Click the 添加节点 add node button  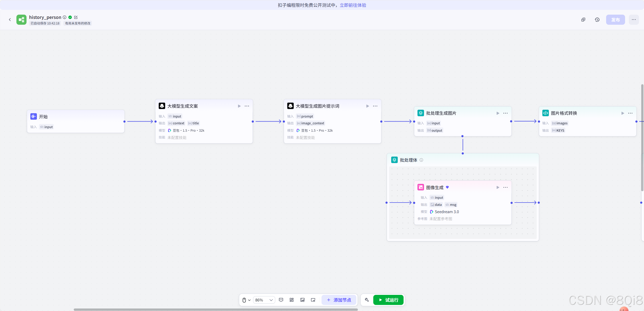click(339, 300)
